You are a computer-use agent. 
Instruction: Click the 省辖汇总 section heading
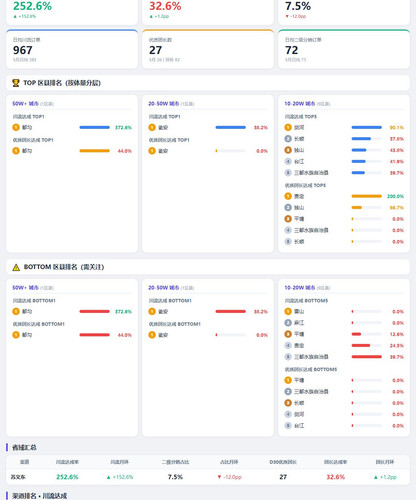pos(24,447)
